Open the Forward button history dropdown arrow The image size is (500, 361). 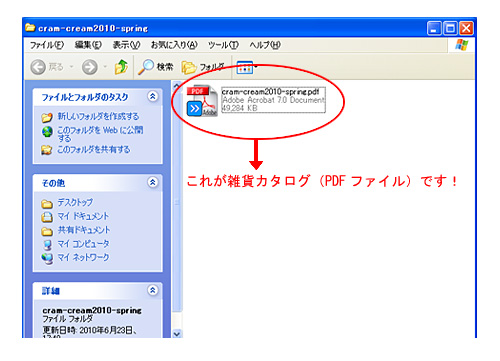(105, 67)
